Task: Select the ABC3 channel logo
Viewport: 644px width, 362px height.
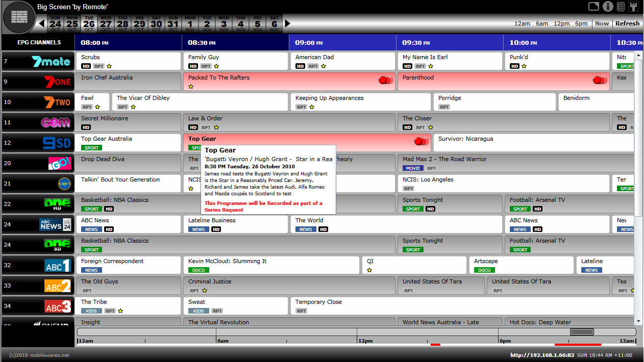Action: (58, 306)
